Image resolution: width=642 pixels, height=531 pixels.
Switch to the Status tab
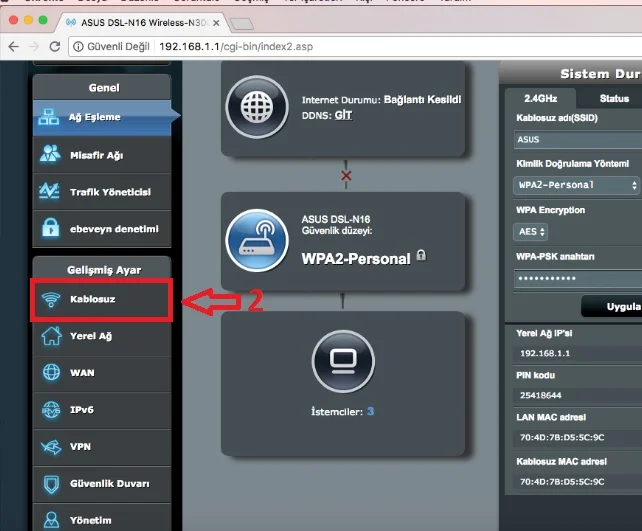(613, 98)
